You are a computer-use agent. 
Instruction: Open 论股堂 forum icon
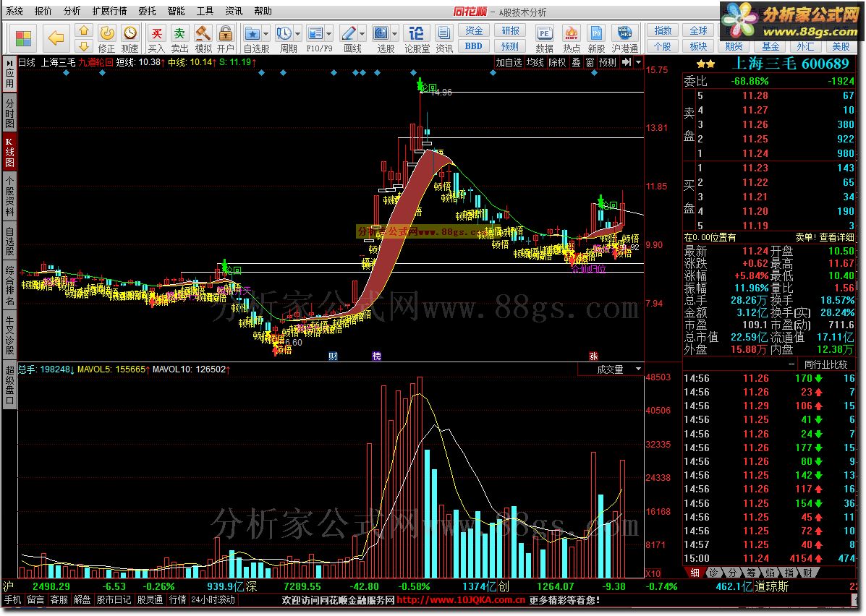[417, 38]
